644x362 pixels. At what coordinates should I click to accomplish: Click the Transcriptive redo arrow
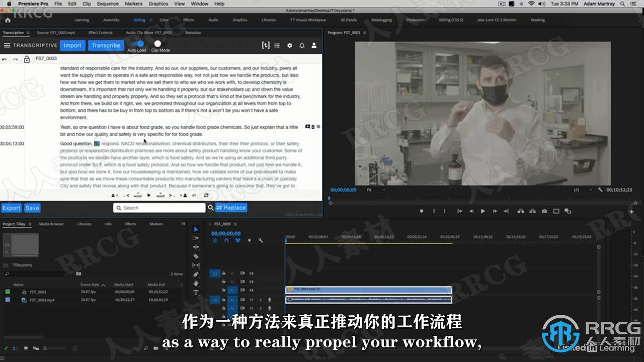pyautogui.click(x=15, y=59)
